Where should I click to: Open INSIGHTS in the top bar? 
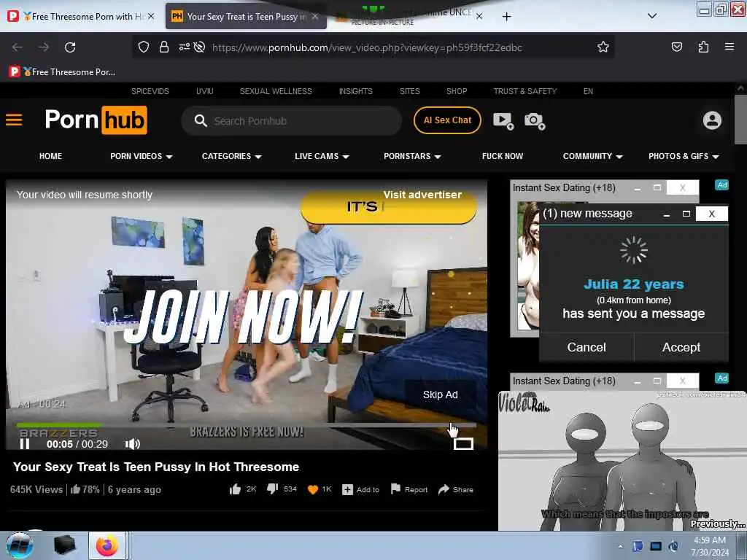(x=356, y=91)
